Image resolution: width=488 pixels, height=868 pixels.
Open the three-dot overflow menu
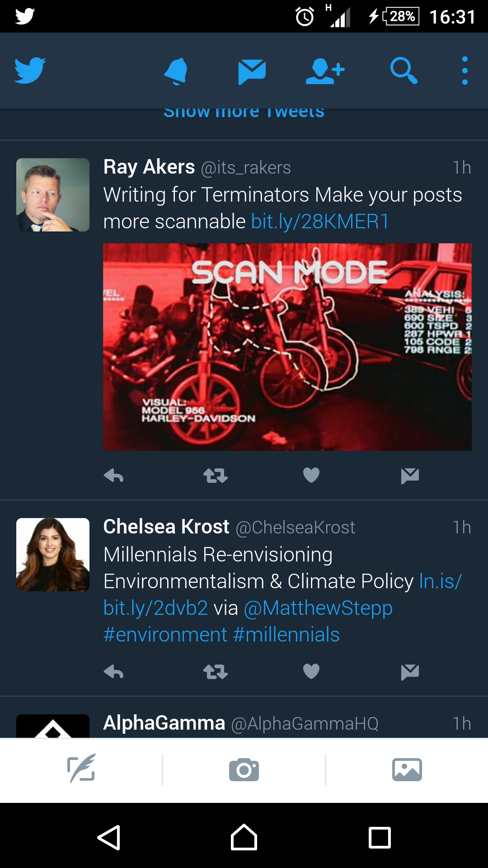465,71
